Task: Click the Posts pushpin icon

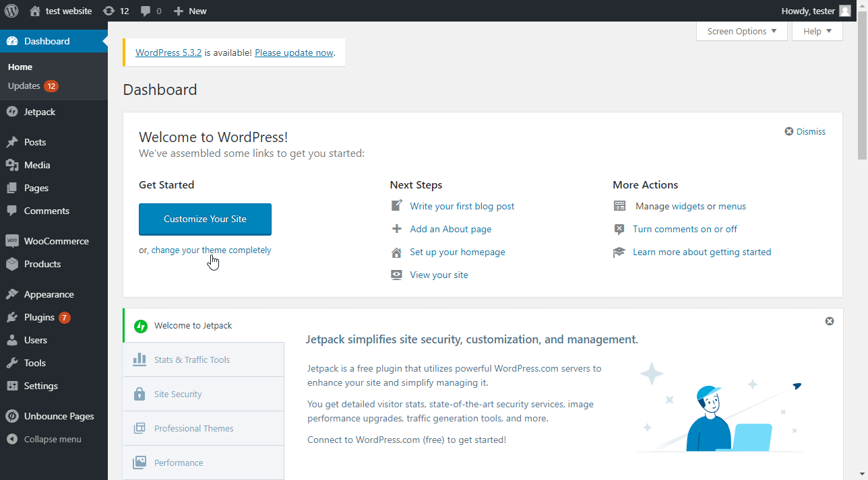Action: [x=12, y=142]
